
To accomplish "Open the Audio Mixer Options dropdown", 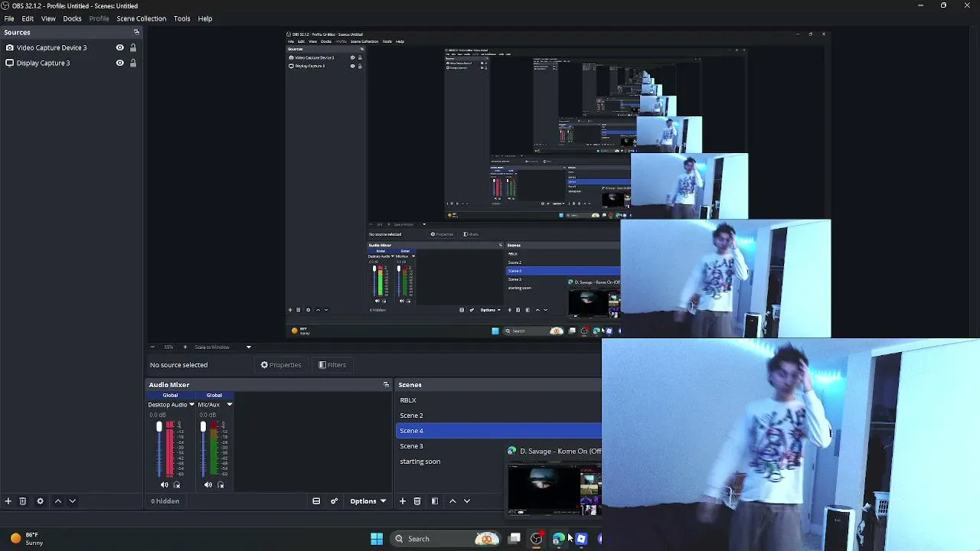I will 367,501.
